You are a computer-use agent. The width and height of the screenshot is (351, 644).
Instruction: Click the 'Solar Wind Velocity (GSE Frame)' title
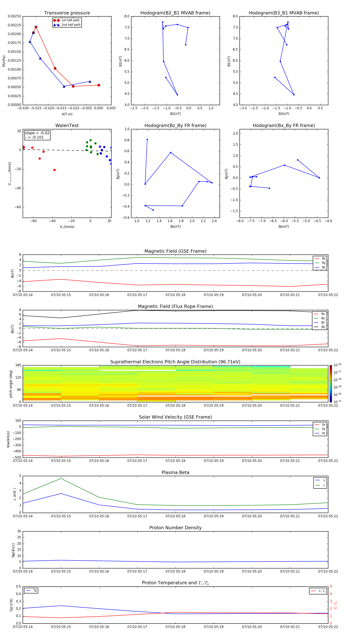pyautogui.click(x=175, y=417)
